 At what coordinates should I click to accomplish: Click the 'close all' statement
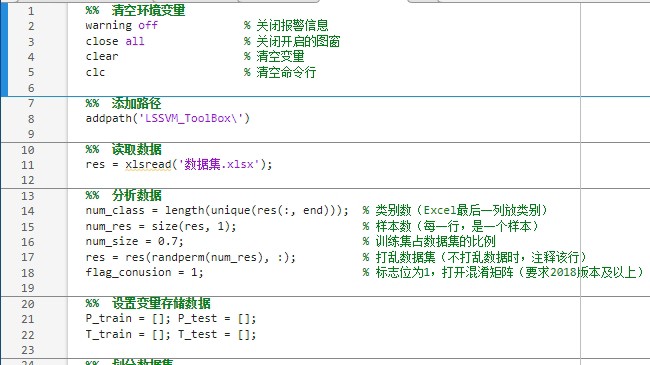point(115,41)
